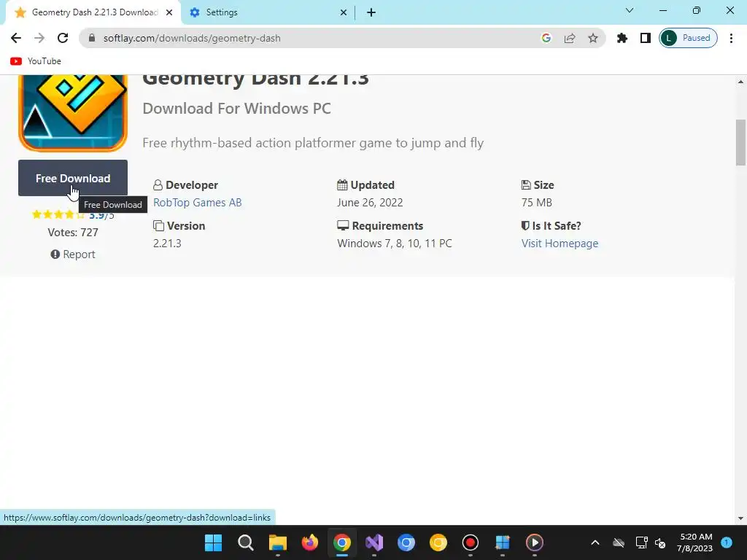Click the Visit Homepage link
Viewport: 747px width, 560px height.
coord(560,244)
